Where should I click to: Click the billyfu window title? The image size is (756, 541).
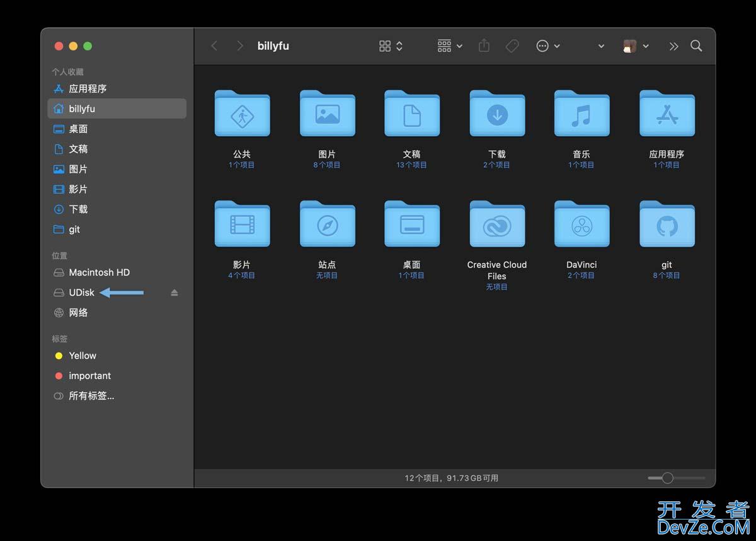pyautogui.click(x=273, y=46)
